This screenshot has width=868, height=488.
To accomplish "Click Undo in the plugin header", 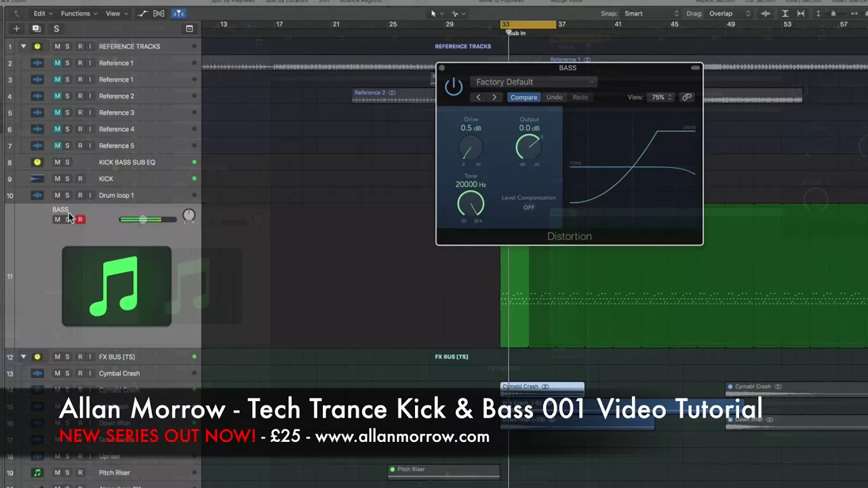I will [554, 98].
